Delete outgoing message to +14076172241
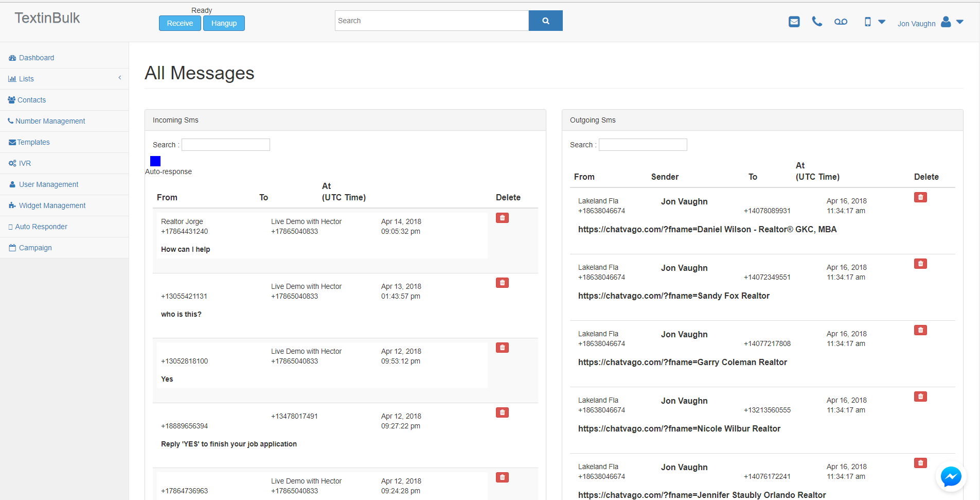The width and height of the screenshot is (980, 500). coord(920,463)
